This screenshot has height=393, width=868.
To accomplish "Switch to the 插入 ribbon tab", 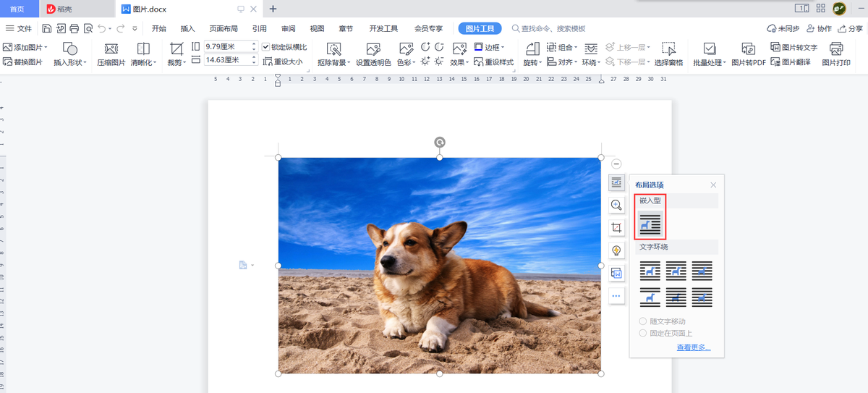I will pos(187,28).
